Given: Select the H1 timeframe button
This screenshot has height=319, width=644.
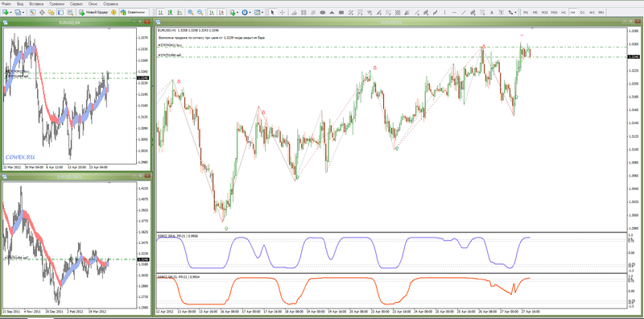Looking at the screenshot, I should (563, 12).
